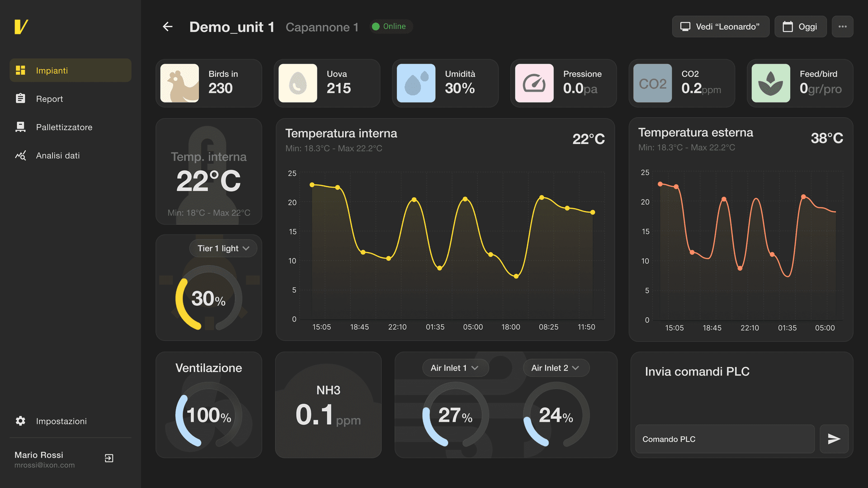Expand the Tier 1 light dropdown
The width and height of the screenshot is (868, 488).
point(223,249)
